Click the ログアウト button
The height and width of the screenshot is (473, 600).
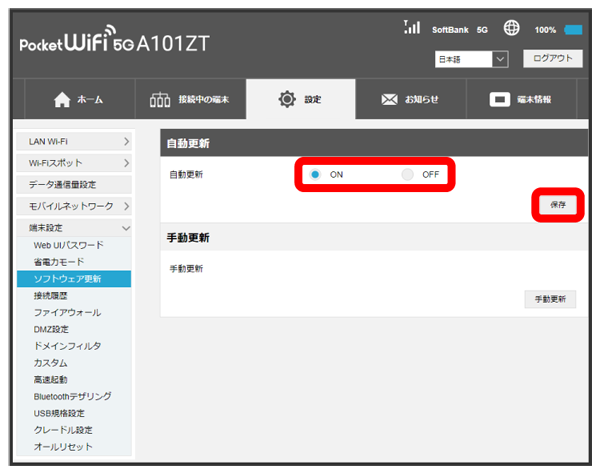[551, 59]
